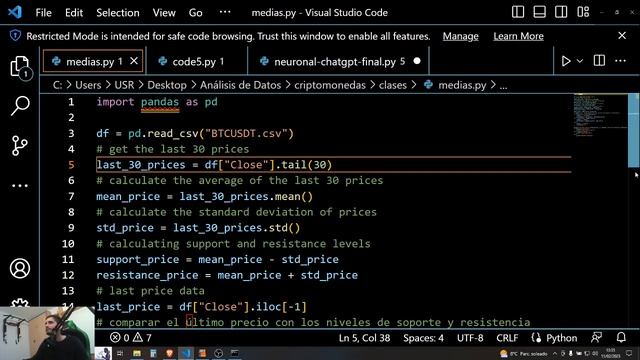Click the terminal icon in Windows taskbar

[x=235, y=353]
